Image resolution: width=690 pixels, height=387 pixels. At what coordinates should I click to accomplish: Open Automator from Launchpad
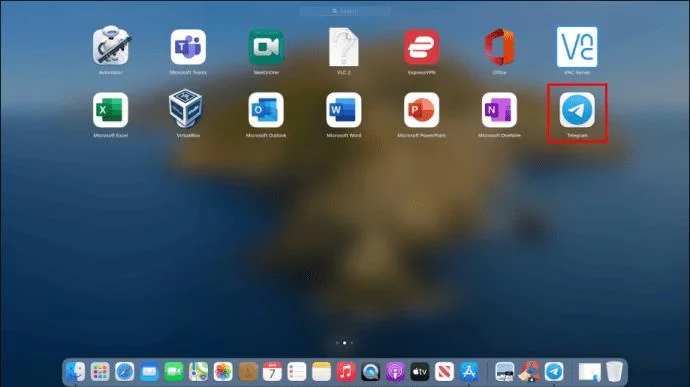tap(110, 46)
